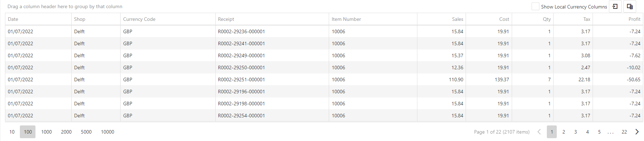Click the export data icon button
This screenshot has width=644, height=141.
point(615,6)
